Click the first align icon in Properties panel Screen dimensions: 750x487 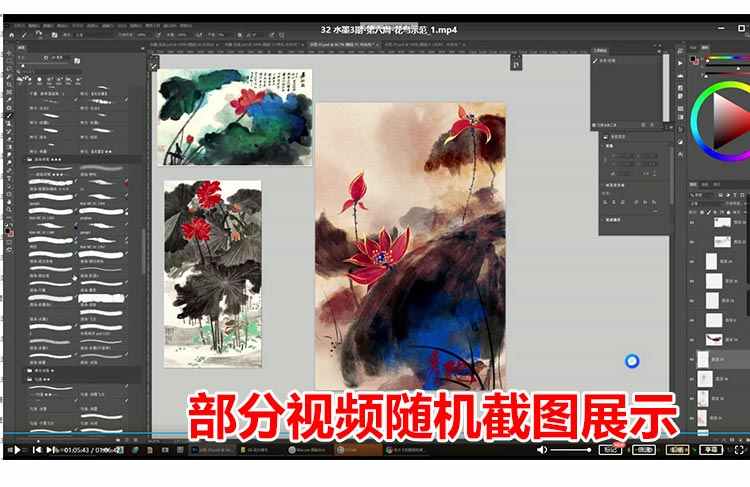click(x=605, y=202)
